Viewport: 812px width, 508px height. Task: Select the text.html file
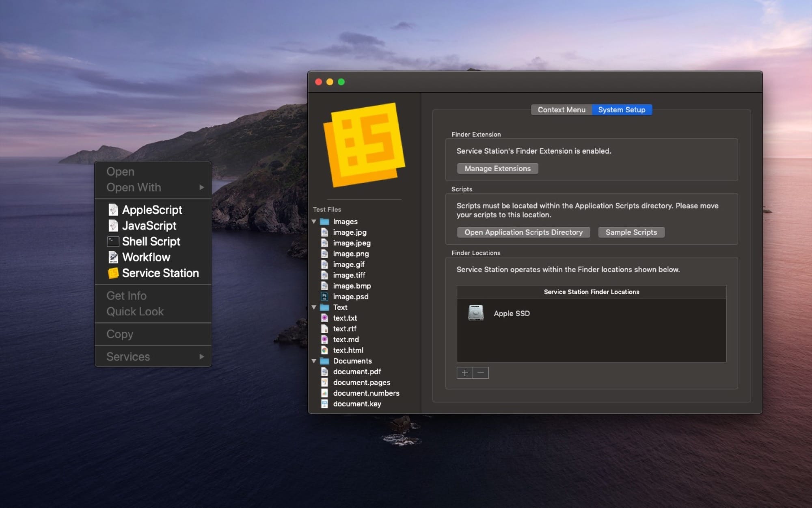348,350
